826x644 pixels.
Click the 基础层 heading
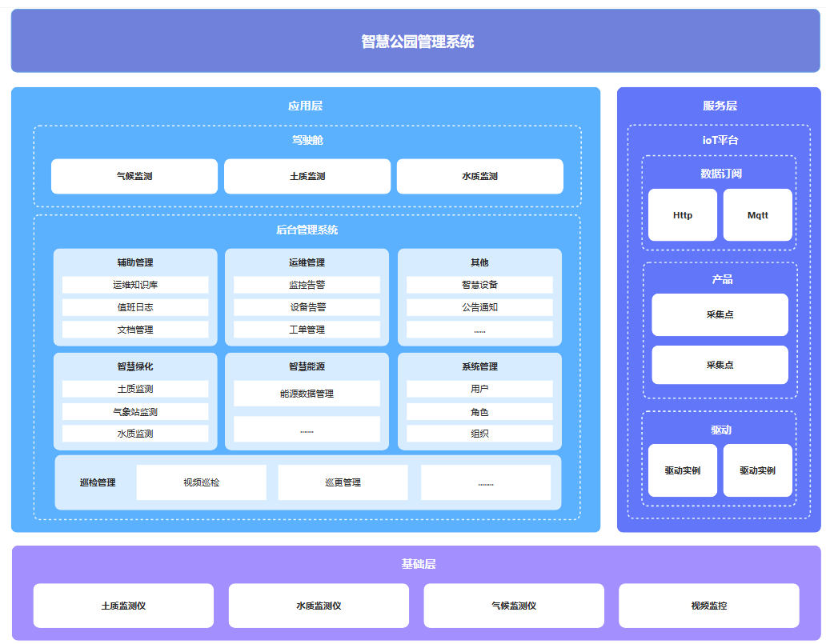click(x=419, y=564)
